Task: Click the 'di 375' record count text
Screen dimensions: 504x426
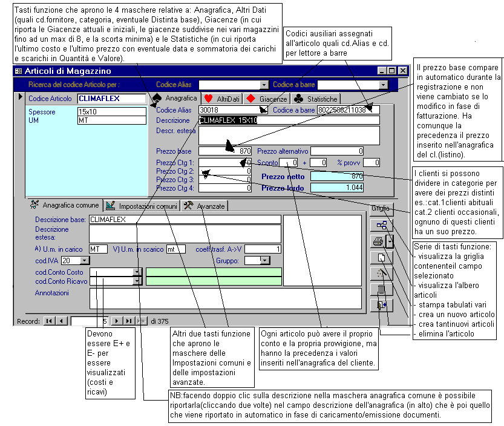Action: 160,321
